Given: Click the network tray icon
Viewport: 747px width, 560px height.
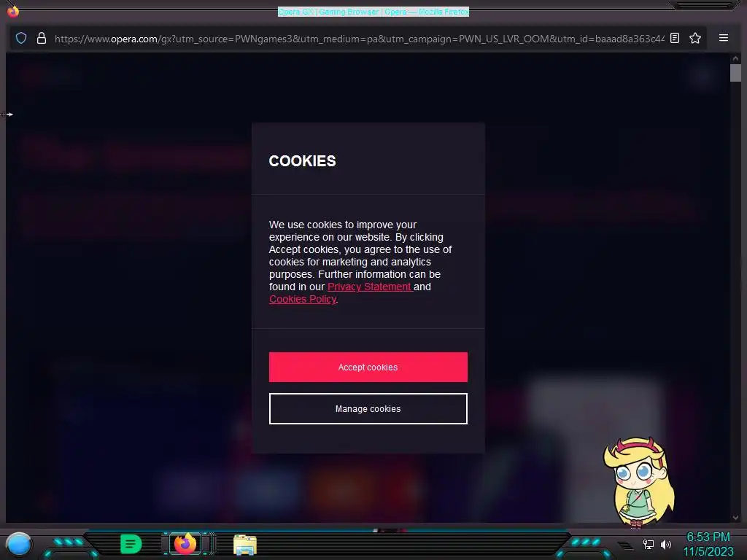Looking at the screenshot, I should click(x=648, y=544).
